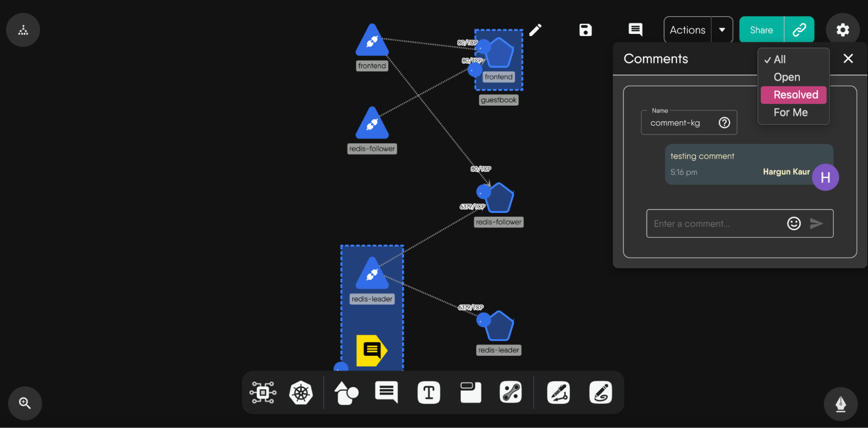
Task: Open the emoji picker in comment box
Action: [794, 223]
